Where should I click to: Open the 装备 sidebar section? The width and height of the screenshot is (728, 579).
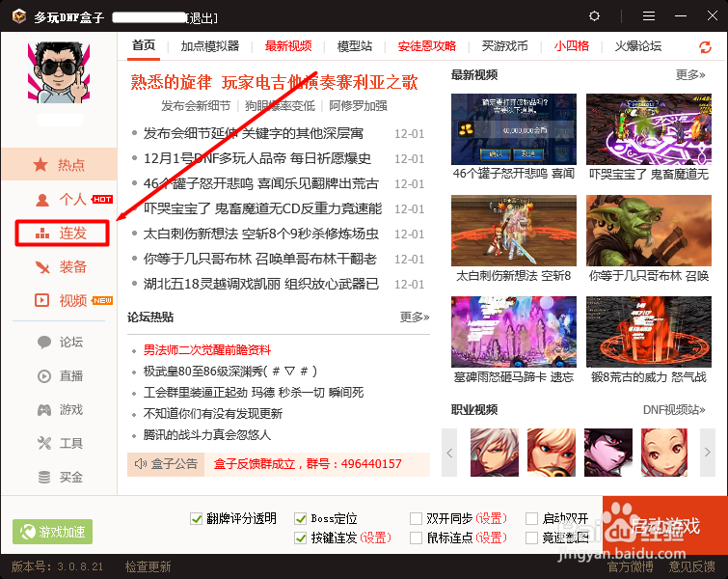coord(62,266)
